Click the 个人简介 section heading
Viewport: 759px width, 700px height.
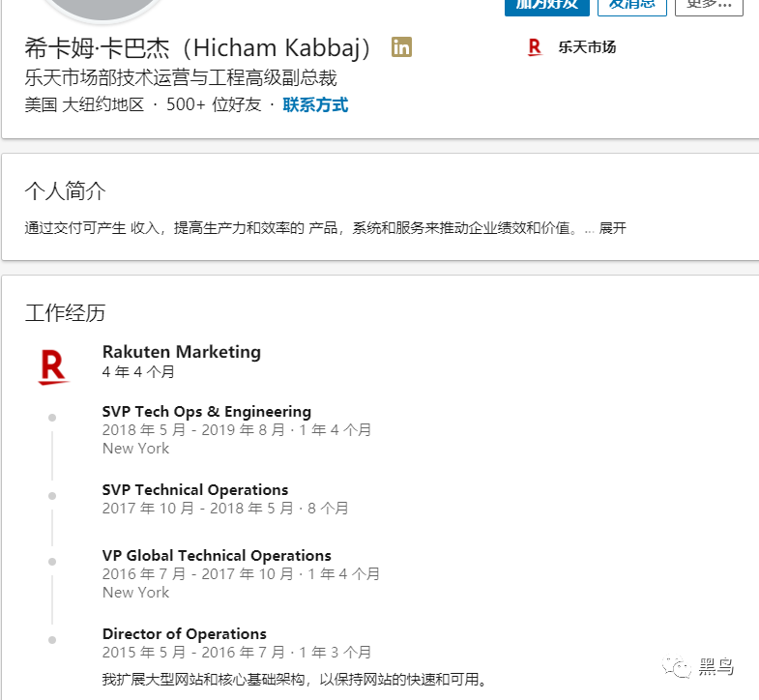pyautogui.click(x=65, y=190)
